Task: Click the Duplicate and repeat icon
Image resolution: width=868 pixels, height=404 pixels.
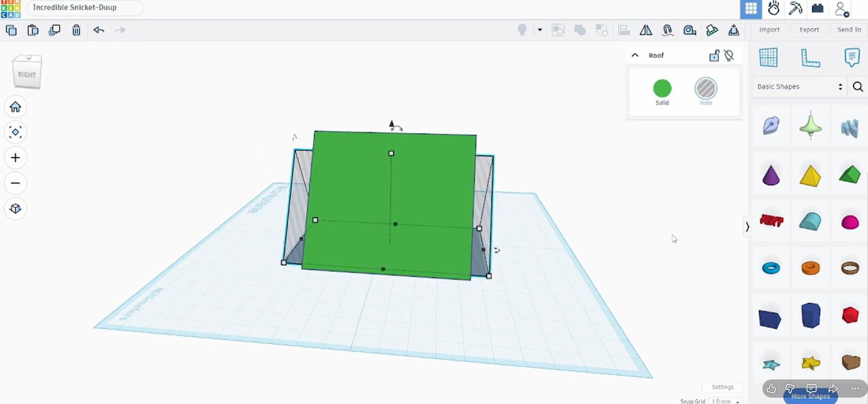Action: 55,30
